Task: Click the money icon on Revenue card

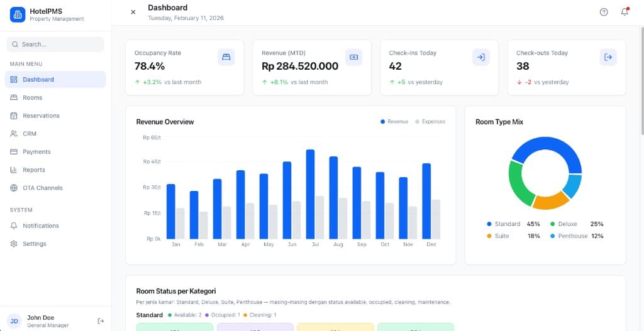Action: 353,57
